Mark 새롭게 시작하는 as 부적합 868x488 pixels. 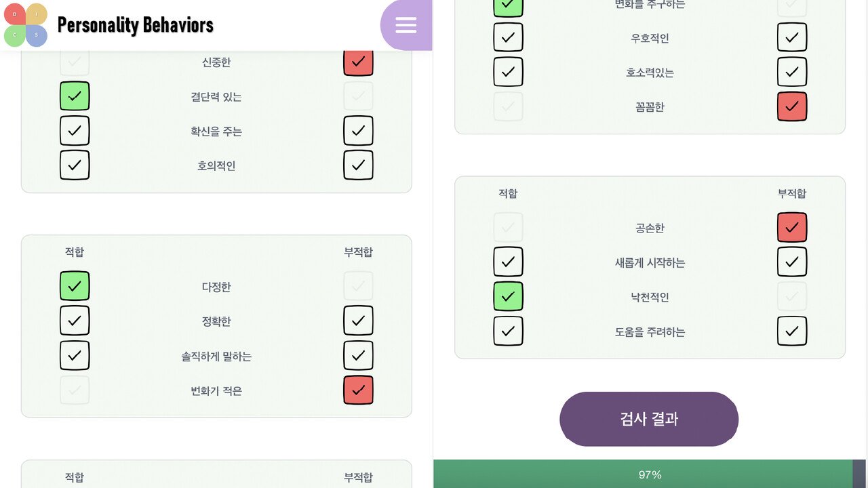(792, 262)
